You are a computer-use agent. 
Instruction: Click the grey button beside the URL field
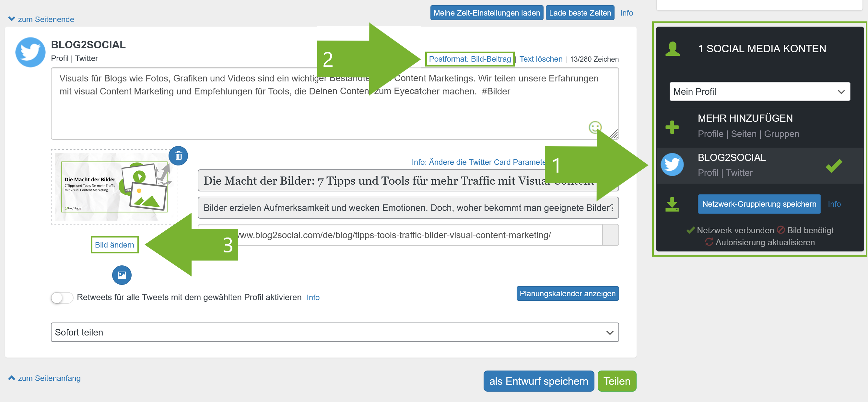(610, 235)
